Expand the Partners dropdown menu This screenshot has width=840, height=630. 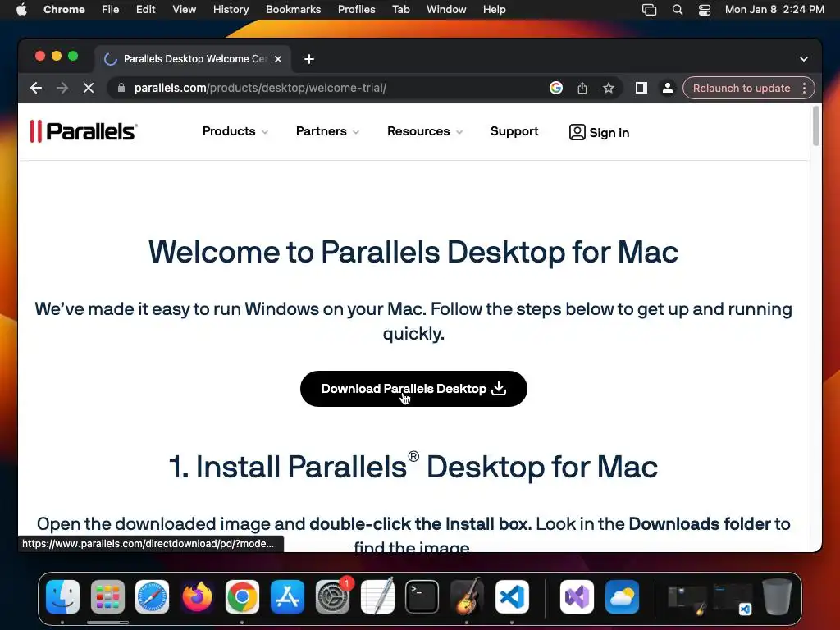coord(327,131)
